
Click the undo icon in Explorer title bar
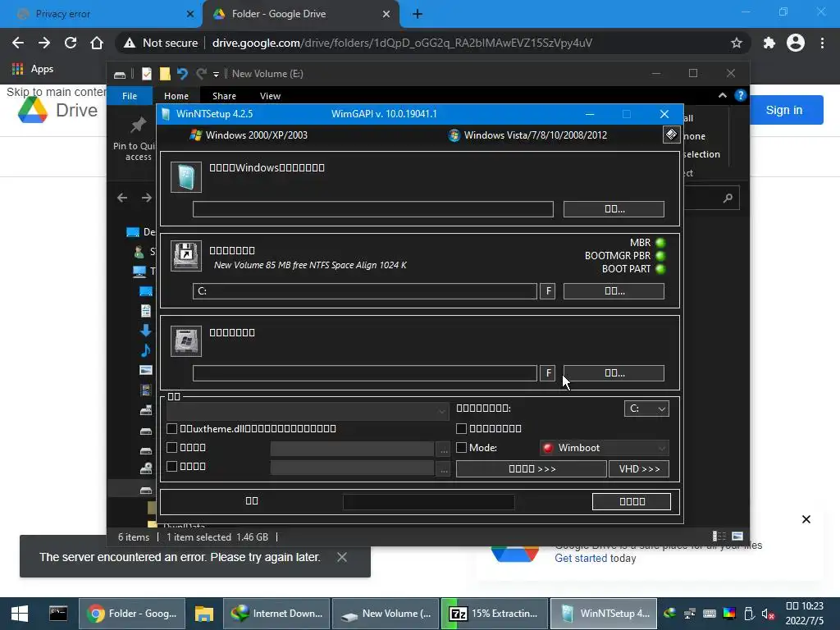click(182, 74)
